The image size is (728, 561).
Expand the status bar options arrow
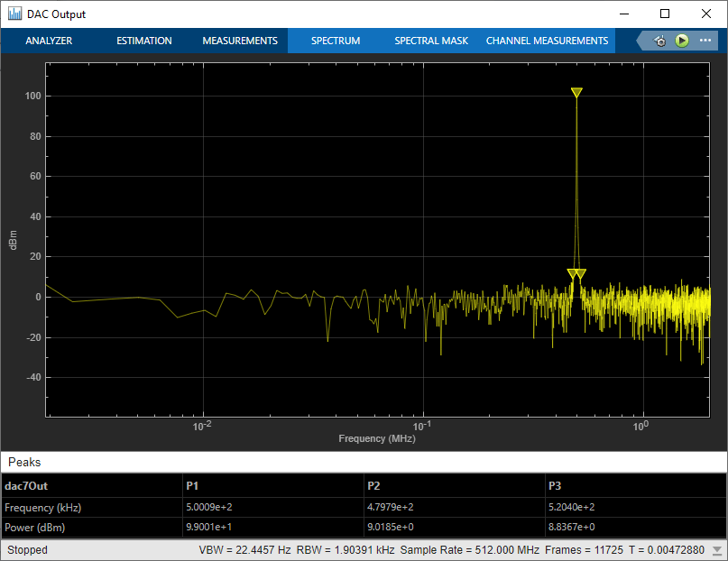coord(717,550)
